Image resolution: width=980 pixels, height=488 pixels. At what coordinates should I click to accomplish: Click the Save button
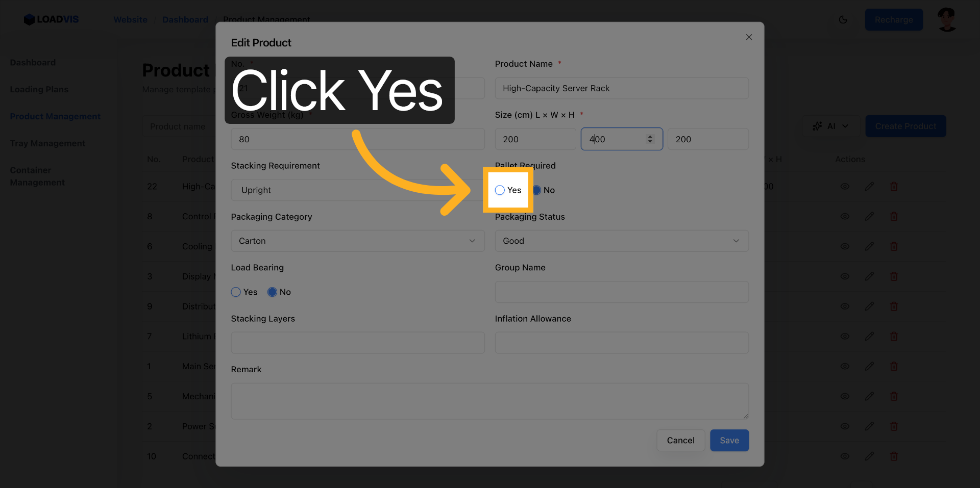[x=729, y=441]
